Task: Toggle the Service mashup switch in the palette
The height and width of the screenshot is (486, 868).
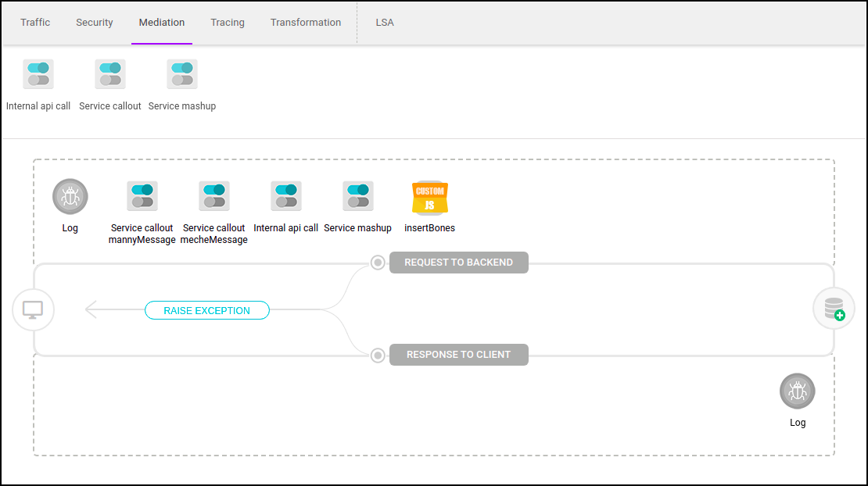Action: pos(181,73)
